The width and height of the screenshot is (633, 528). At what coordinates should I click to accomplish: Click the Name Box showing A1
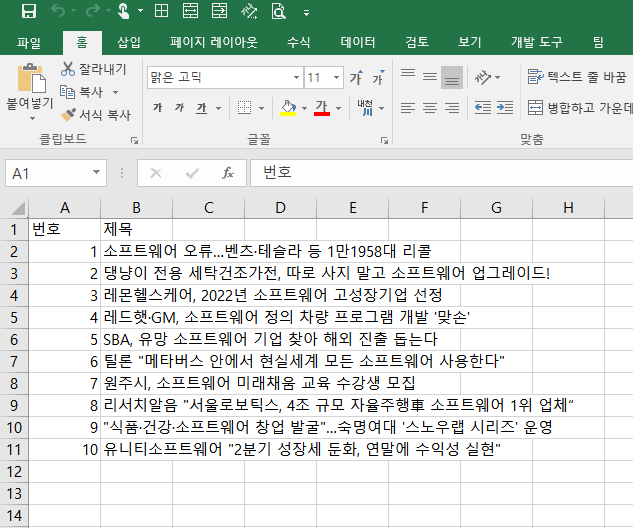point(48,174)
